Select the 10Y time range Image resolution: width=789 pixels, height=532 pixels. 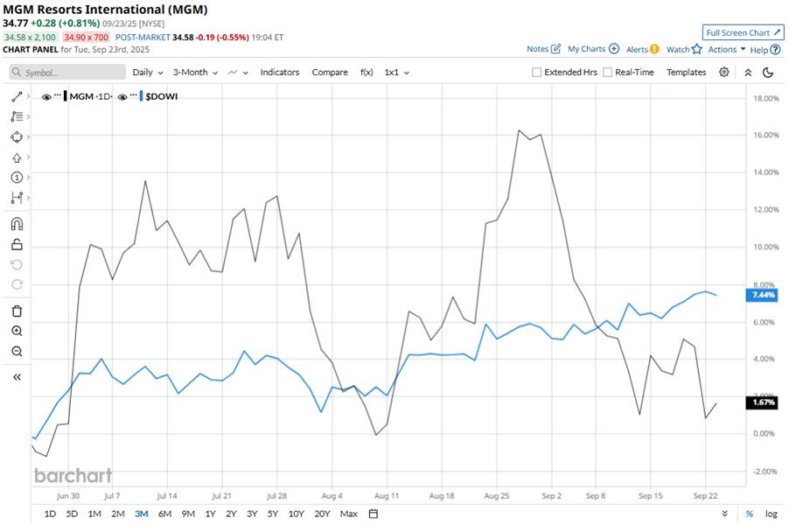point(297,514)
